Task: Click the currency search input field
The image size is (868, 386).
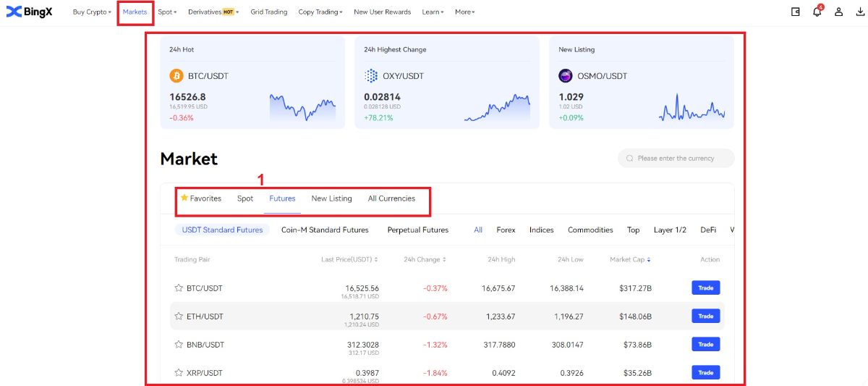Action: tap(676, 158)
